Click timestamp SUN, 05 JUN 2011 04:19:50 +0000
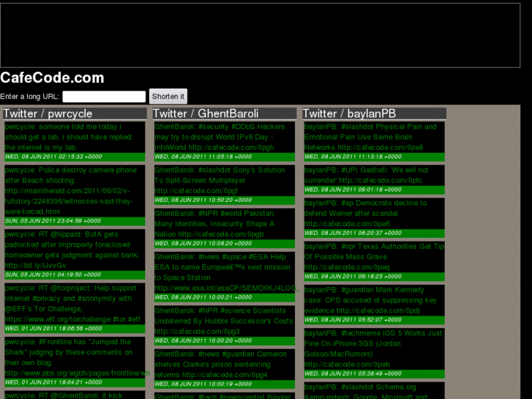The width and height of the screenshot is (532, 399). (53, 275)
